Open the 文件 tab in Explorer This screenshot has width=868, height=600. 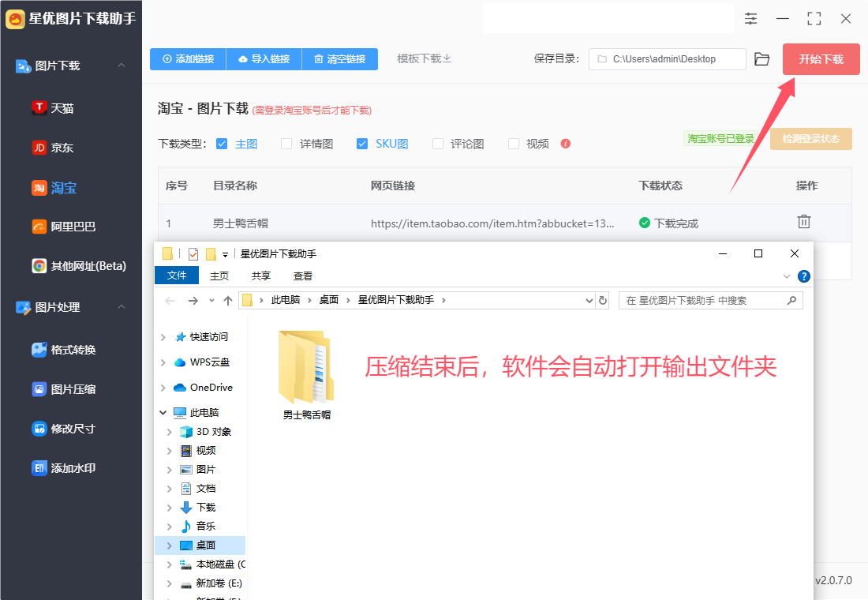click(x=177, y=276)
